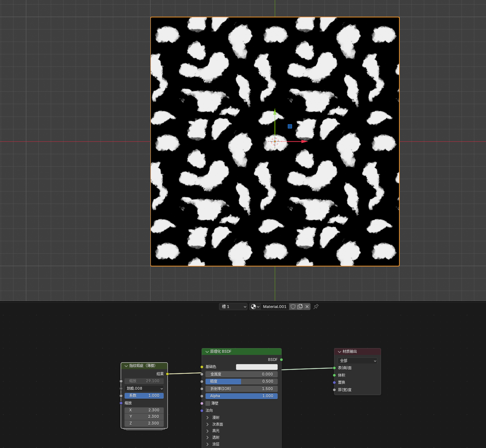Viewport: 486px width, 448px height.
Task: Click the 基础色 white color swatch
Action: pos(257,367)
